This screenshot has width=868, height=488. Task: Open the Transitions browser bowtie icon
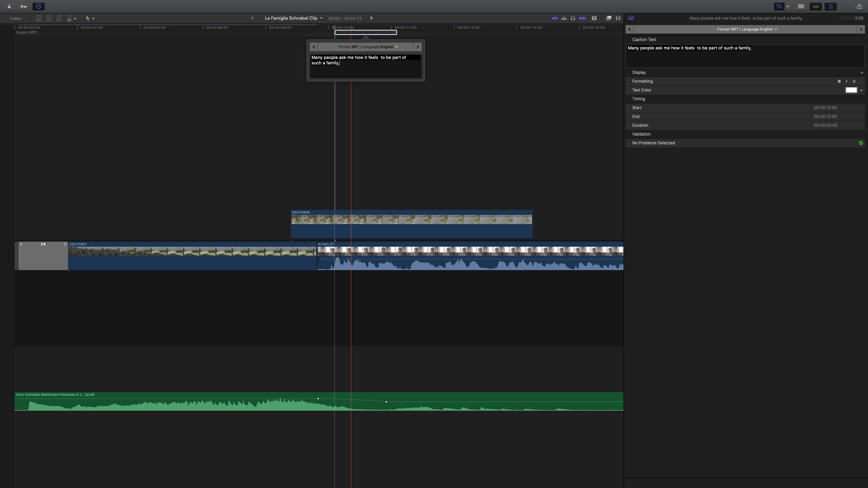pos(618,18)
